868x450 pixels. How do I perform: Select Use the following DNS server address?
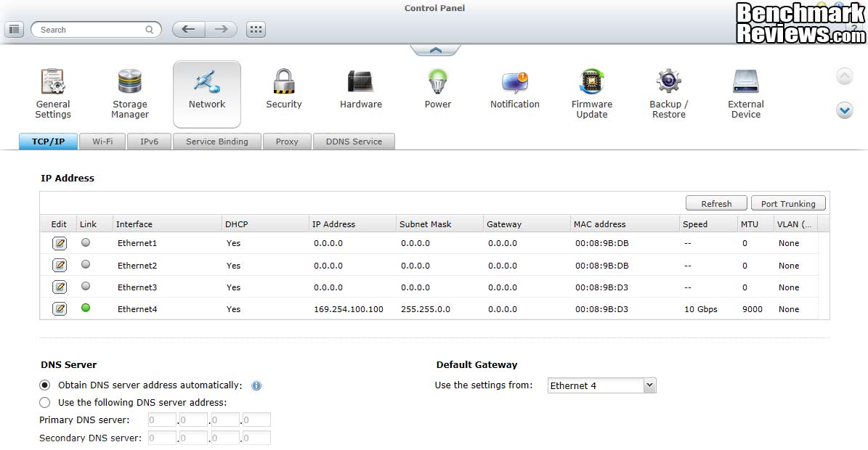click(x=45, y=402)
